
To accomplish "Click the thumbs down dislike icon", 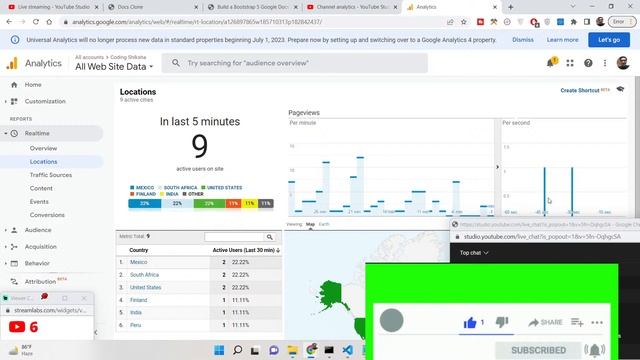I will 502,322.
